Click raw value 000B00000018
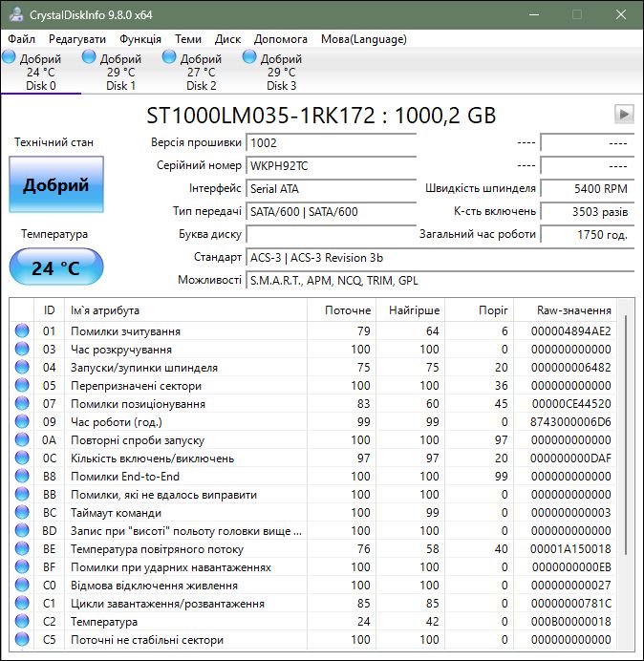 point(571,622)
